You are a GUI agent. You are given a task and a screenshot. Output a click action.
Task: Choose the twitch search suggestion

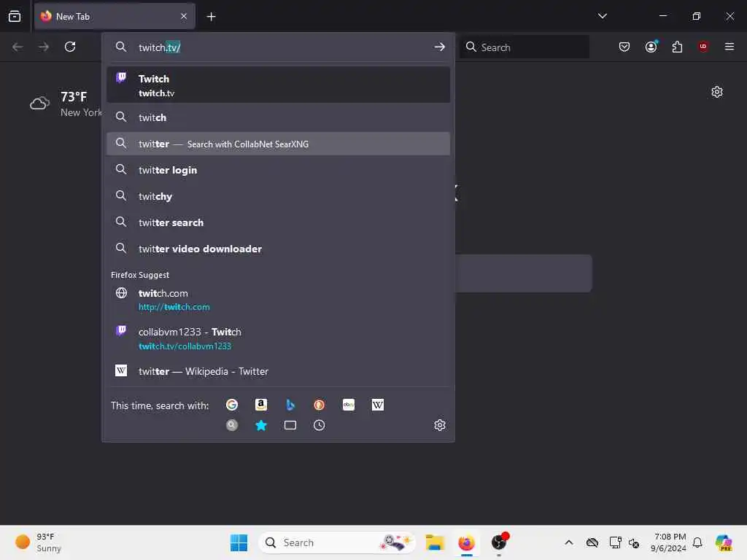tap(278, 117)
